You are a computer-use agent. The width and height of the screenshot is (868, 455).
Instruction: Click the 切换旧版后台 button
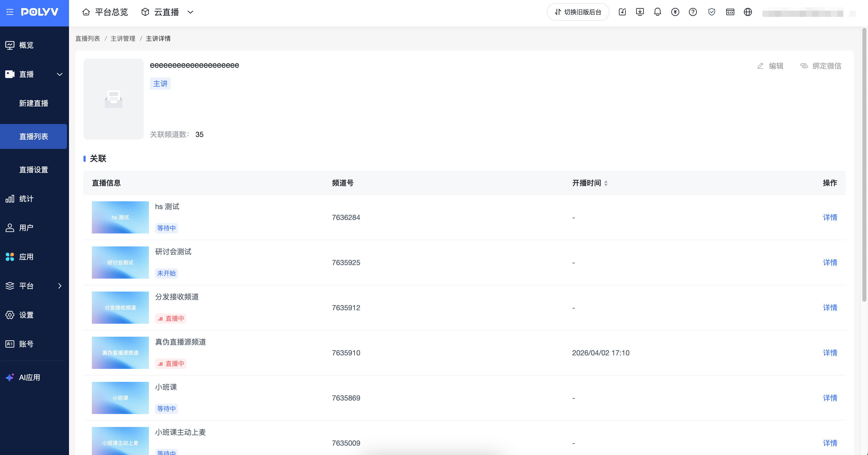coord(578,12)
